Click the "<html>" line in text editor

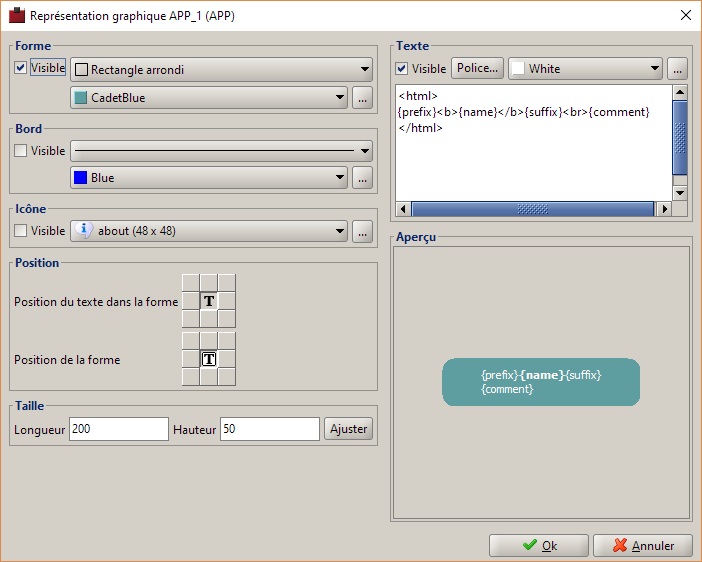418,95
